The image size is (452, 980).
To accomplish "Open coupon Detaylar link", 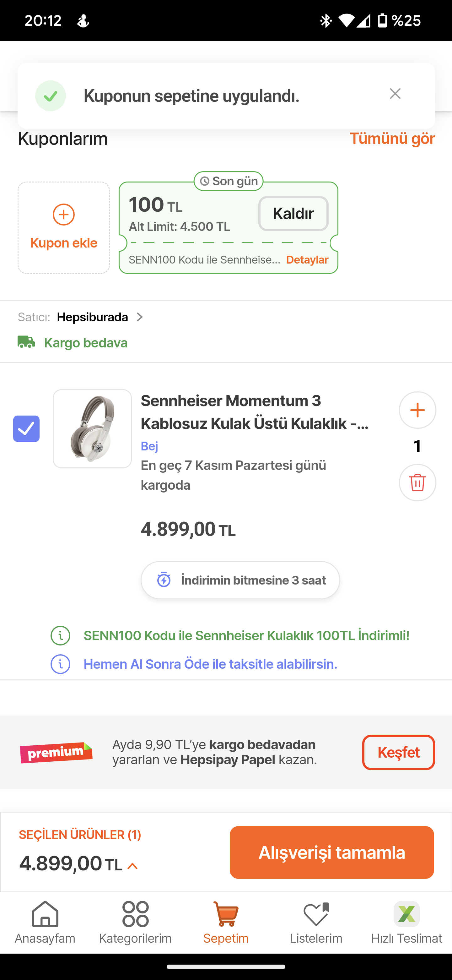I will pos(307,260).
